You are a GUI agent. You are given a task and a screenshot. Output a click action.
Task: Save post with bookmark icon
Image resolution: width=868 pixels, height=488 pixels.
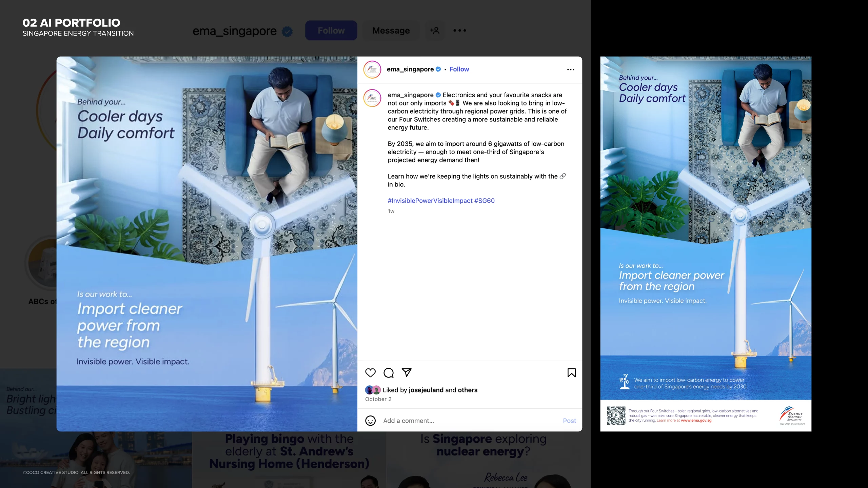coord(571,373)
